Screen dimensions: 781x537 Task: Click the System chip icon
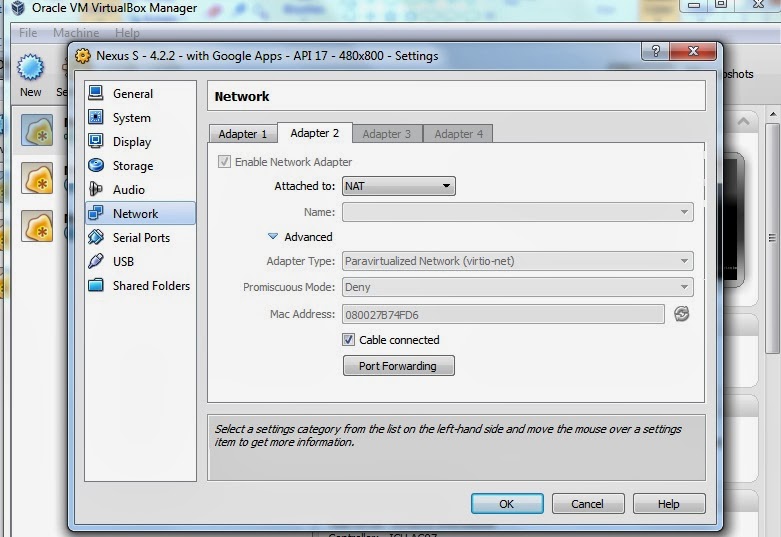(96, 117)
